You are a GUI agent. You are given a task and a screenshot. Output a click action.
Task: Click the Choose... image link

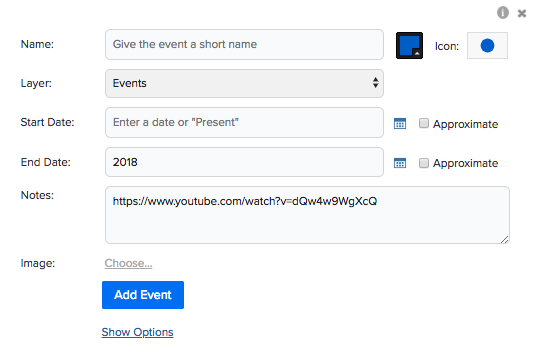128,263
